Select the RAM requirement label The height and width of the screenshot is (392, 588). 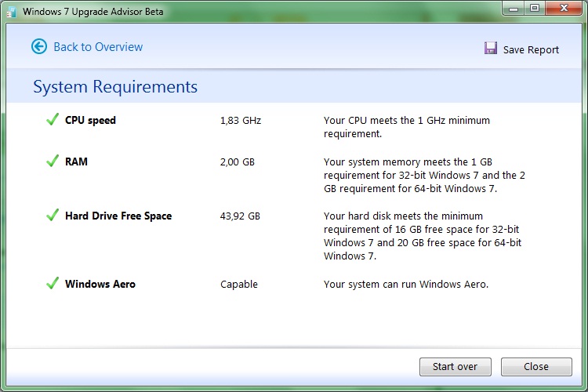tap(76, 162)
